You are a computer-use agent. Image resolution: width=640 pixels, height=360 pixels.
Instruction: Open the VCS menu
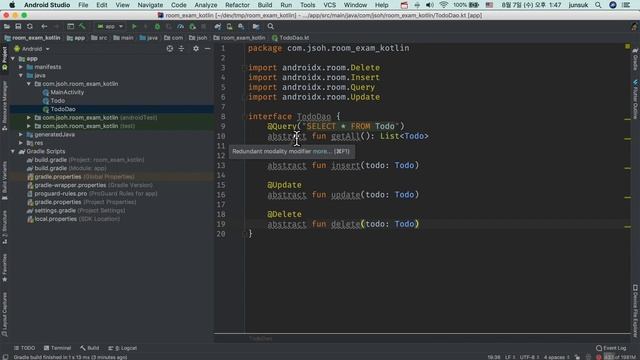click(329, 5)
